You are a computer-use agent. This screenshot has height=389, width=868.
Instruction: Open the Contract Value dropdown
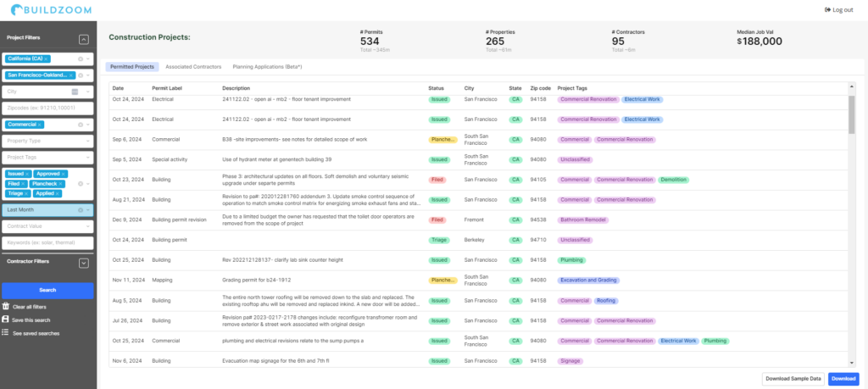point(47,225)
